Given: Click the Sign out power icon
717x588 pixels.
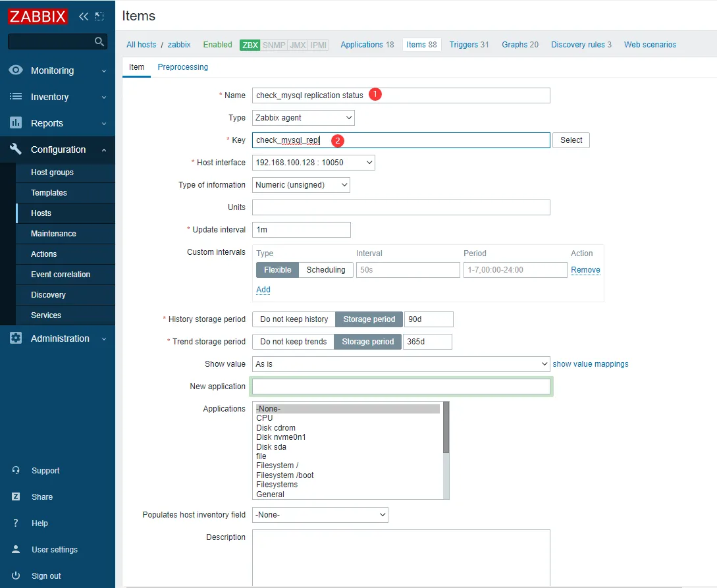Looking at the screenshot, I should click(x=16, y=575).
